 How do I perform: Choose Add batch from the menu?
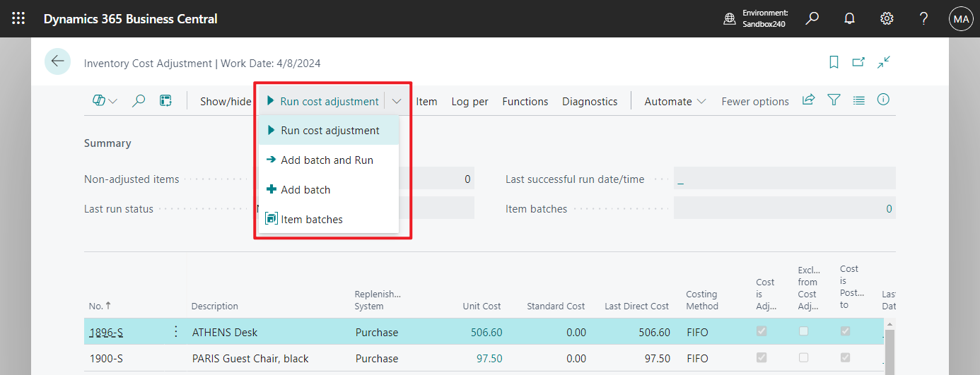point(329,190)
